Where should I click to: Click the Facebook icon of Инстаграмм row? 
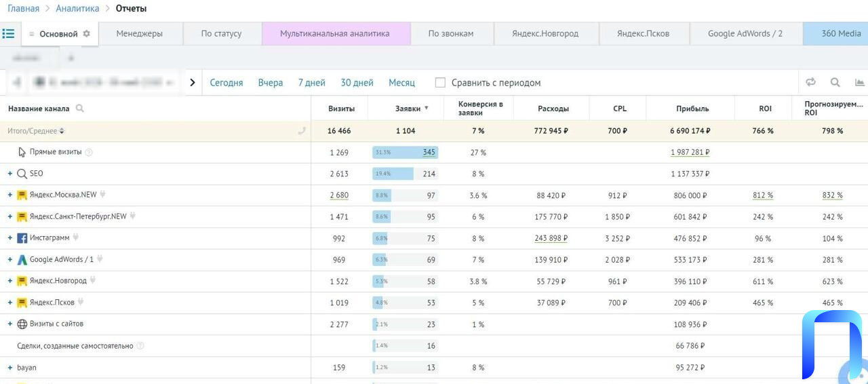22,238
